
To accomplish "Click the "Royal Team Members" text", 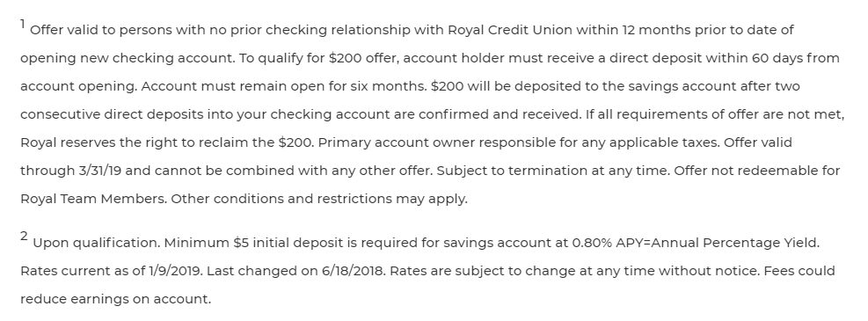I will 93,199.
